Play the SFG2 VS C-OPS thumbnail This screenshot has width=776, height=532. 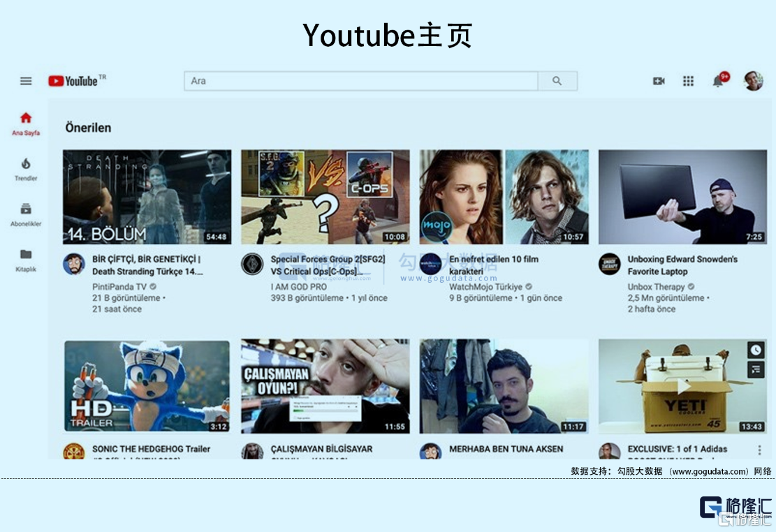tap(325, 197)
